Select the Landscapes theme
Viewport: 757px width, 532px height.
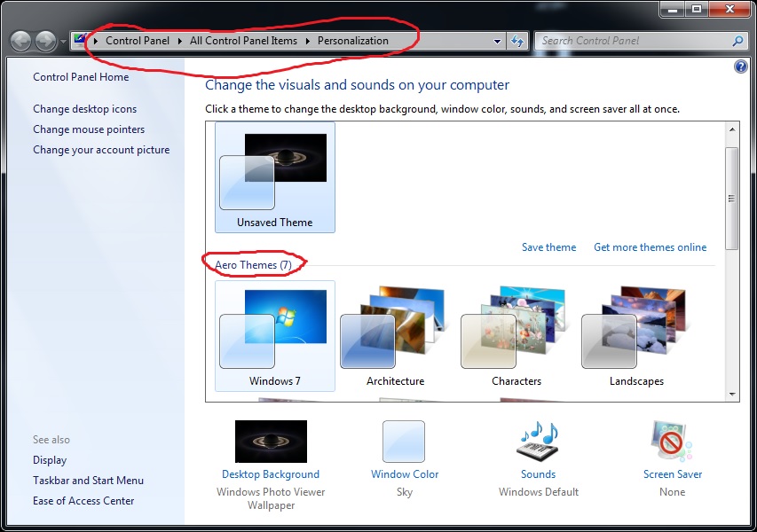click(x=636, y=336)
